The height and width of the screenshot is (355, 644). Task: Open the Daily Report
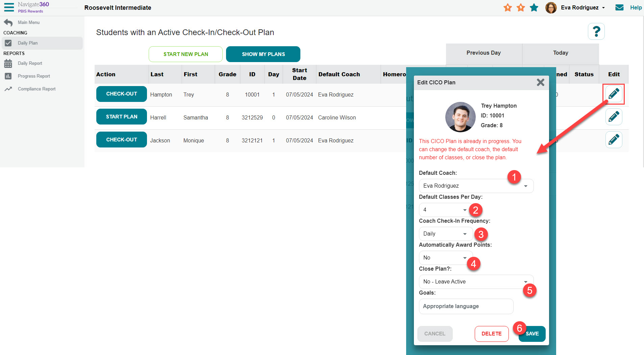click(30, 63)
